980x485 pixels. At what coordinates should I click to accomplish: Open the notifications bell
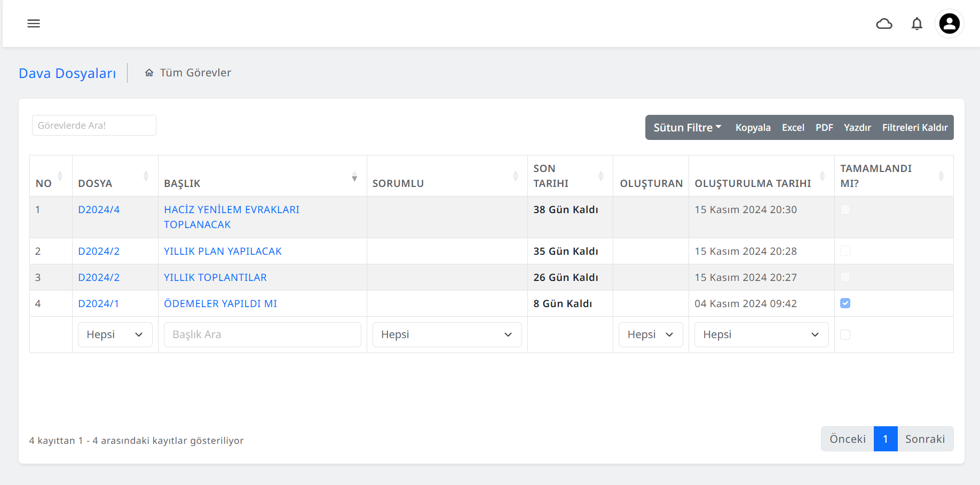coord(916,24)
